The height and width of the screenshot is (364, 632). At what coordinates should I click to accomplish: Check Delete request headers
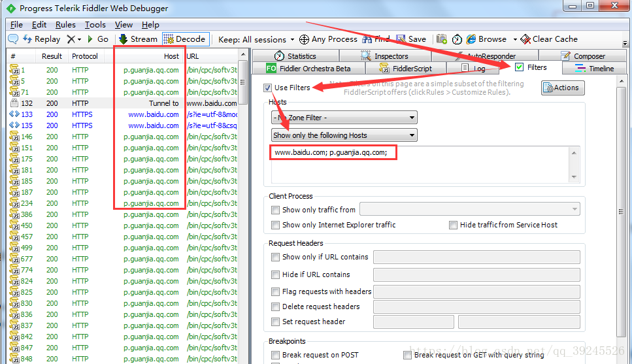click(x=275, y=306)
